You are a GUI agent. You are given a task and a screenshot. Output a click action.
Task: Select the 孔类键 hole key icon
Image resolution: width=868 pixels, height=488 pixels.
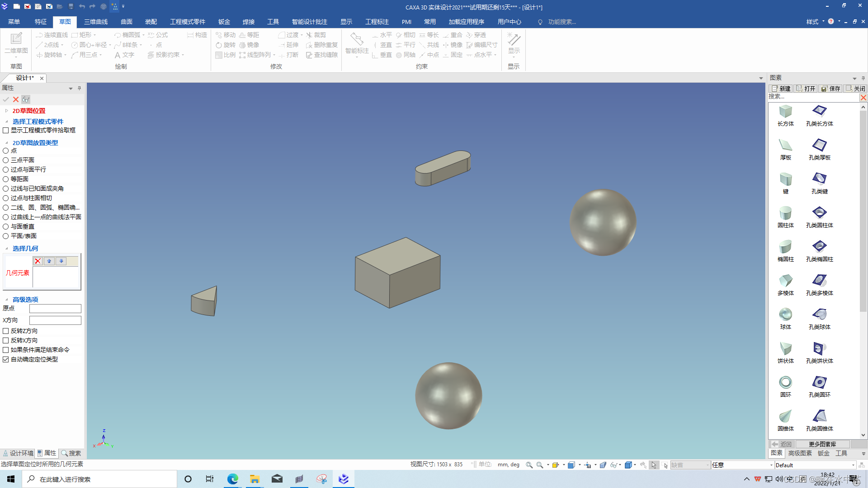(819, 179)
